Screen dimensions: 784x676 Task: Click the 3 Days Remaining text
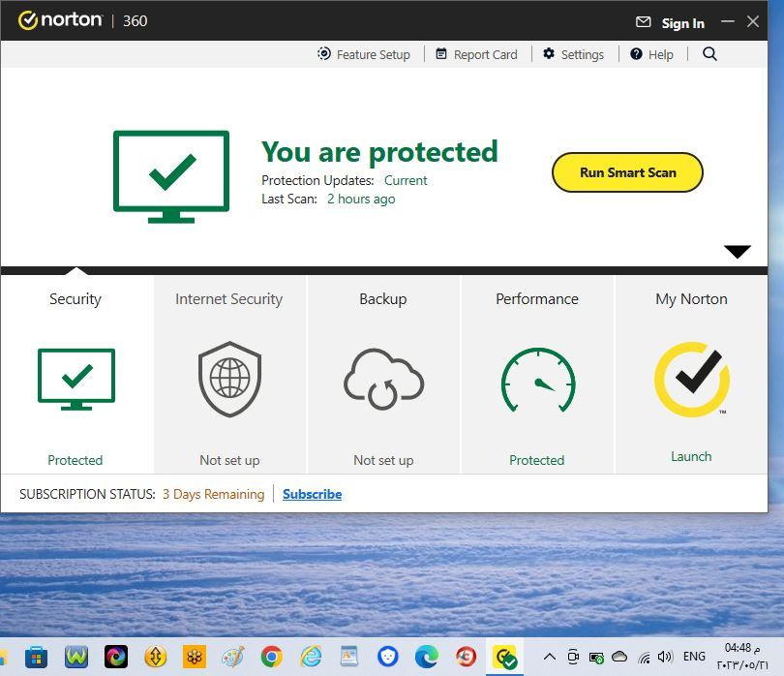tap(214, 494)
